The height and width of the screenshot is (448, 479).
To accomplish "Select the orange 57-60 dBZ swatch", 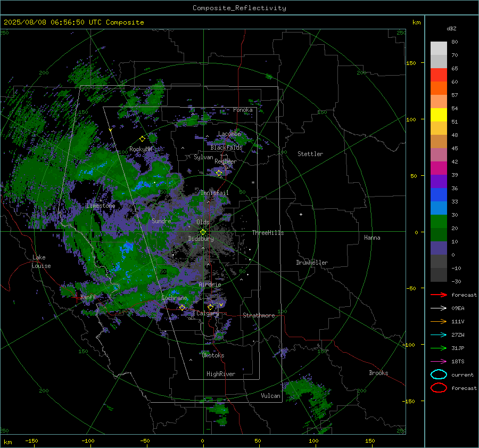I will pyautogui.click(x=439, y=88).
